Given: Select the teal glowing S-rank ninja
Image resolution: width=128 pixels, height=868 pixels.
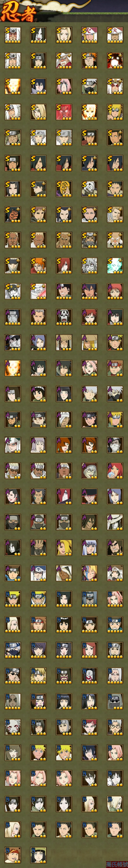Looking at the screenshot, I should pos(115,266).
